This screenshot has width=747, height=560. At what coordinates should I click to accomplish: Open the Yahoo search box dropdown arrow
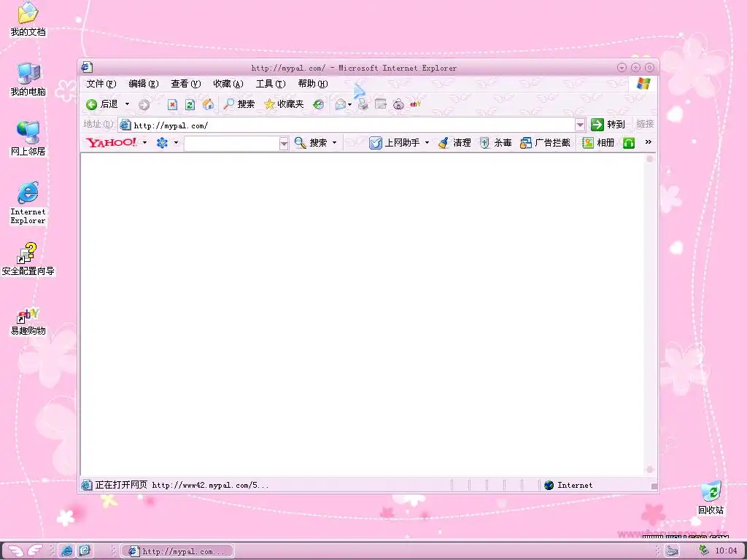point(284,143)
